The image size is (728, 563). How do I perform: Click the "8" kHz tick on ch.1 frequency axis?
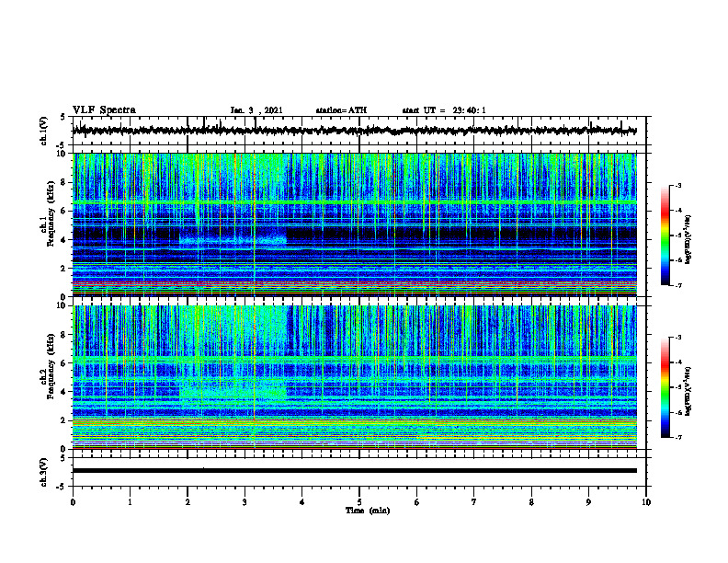point(64,182)
